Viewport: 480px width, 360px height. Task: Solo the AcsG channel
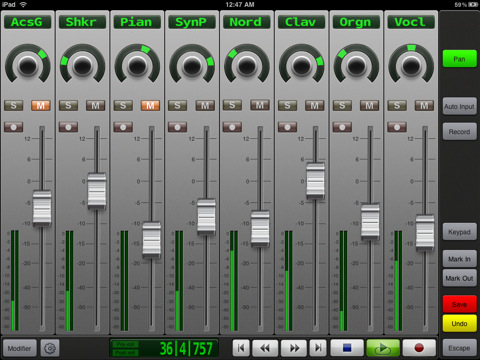coord(14,106)
